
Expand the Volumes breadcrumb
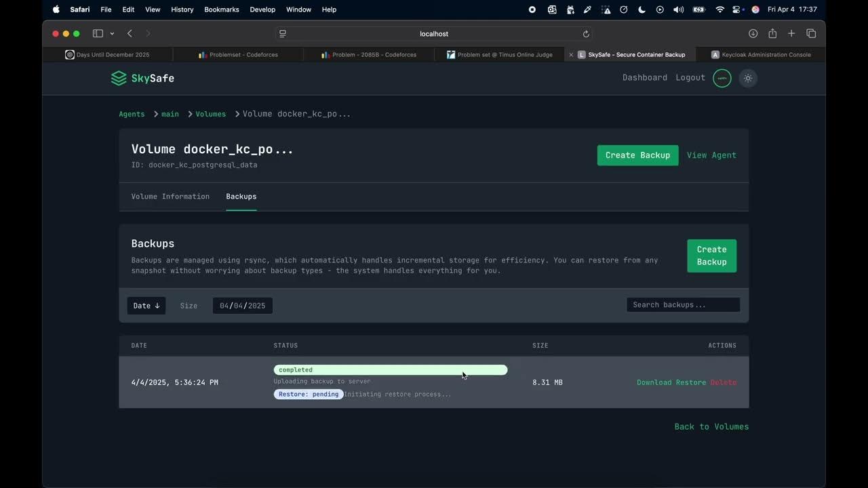pyautogui.click(x=210, y=114)
